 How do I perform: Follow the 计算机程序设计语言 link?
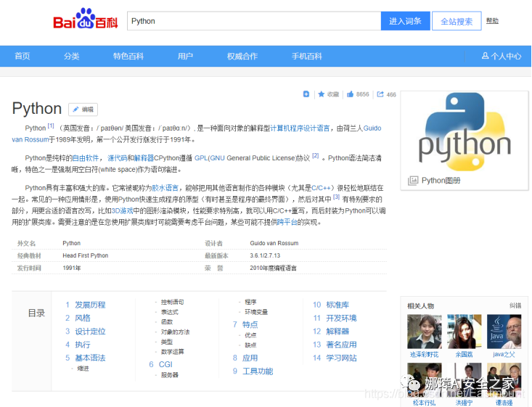pos(300,128)
